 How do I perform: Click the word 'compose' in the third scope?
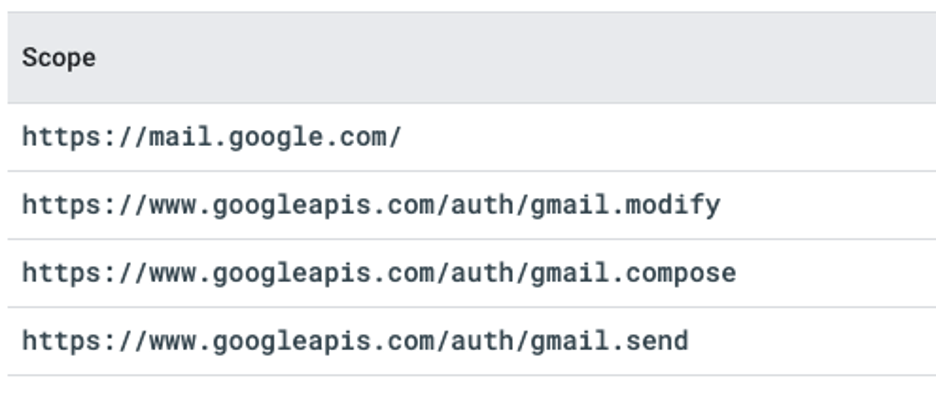[681, 274]
